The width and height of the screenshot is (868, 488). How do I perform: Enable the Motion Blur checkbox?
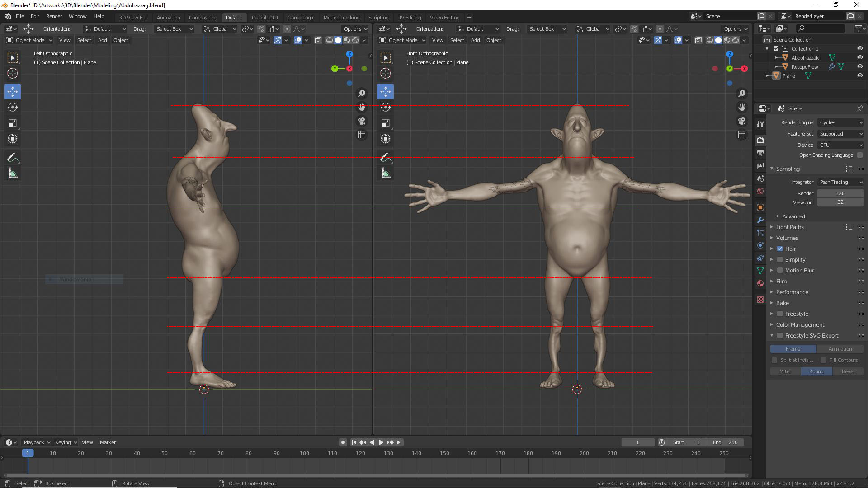coord(780,271)
